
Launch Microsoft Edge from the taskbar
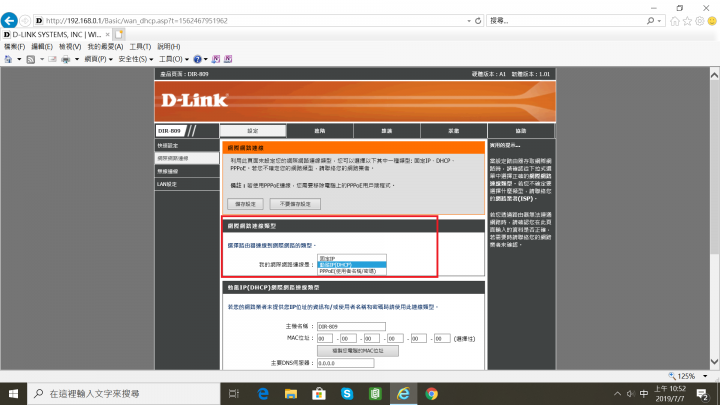tap(263, 394)
